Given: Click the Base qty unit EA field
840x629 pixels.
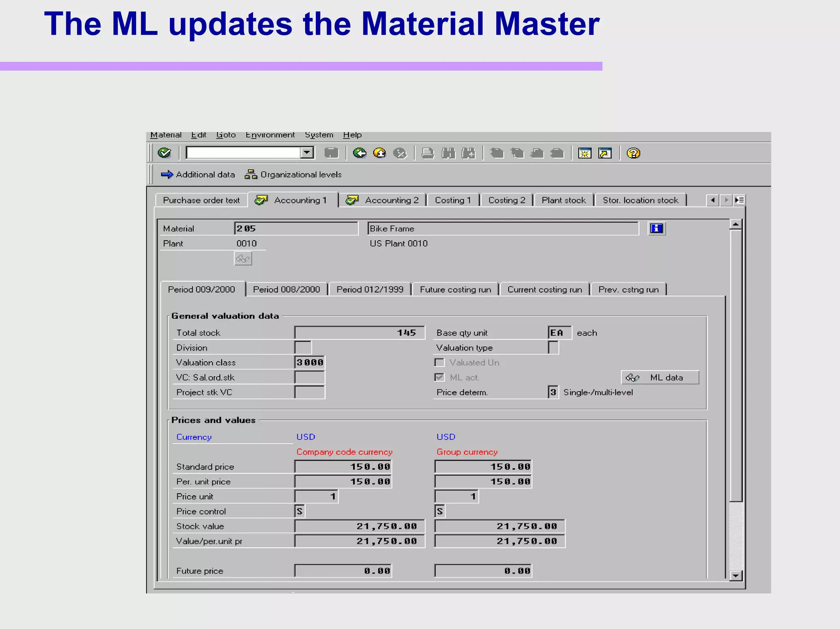Looking at the screenshot, I should click(x=560, y=333).
